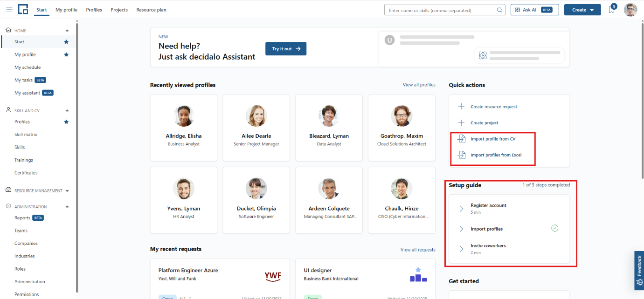Click the house icon beside the HOME section
The image size is (644, 299).
(x=8, y=30)
